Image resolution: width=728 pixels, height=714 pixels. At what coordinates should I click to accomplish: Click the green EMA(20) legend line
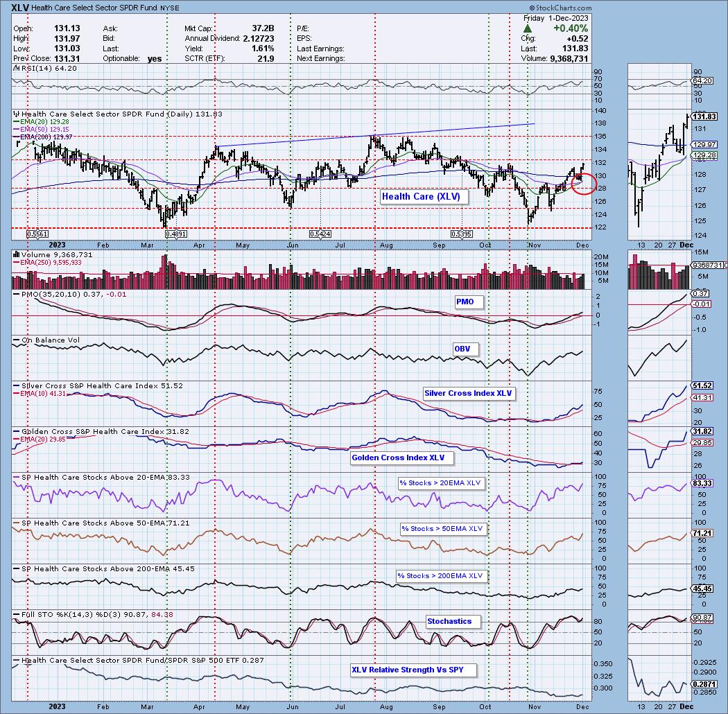click(x=17, y=121)
